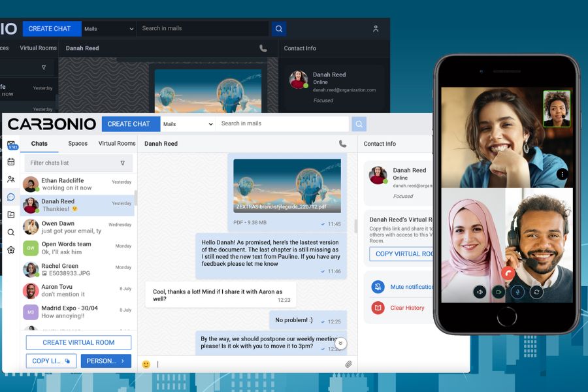The height and width of the screenshot is (392, 588).
Task: Open the Ethan Radcliffe conversation
Action: click(77, 184)
